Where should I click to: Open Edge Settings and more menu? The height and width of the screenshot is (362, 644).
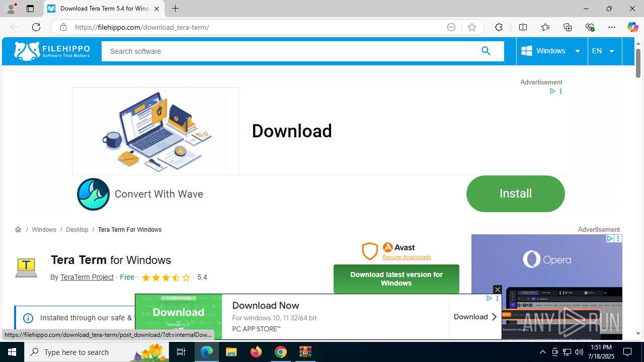click(x=612, y=27)
